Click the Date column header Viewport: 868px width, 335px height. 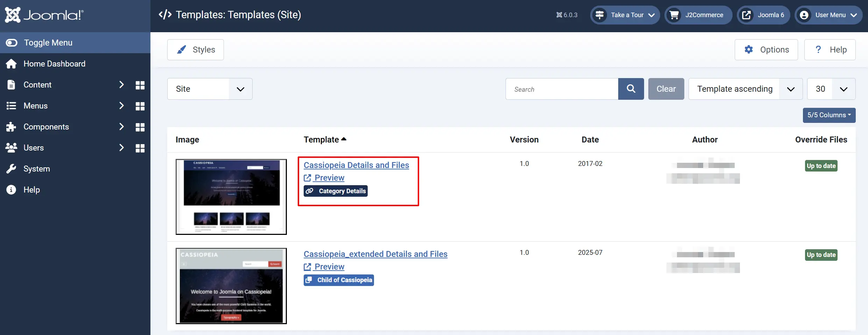(x=590, y=140)
